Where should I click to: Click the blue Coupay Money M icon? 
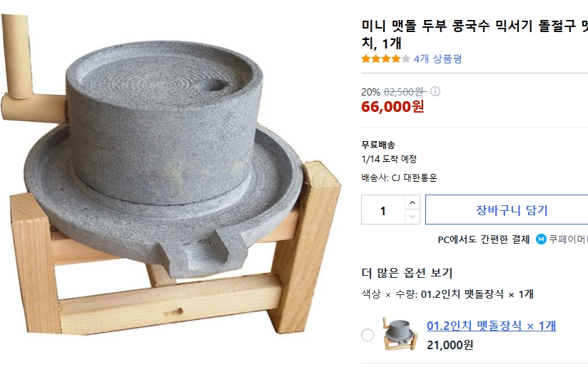542,239
